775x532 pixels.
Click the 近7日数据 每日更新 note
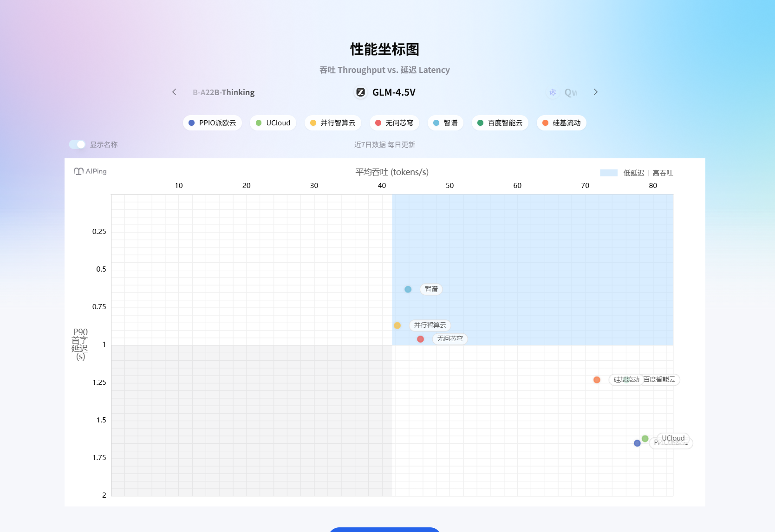coord(384,144)
